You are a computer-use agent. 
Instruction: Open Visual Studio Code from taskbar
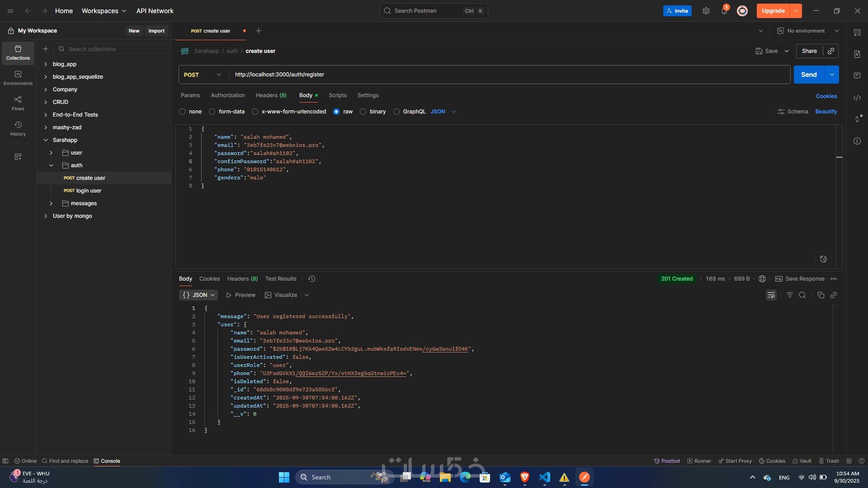[x=545, y=477]
